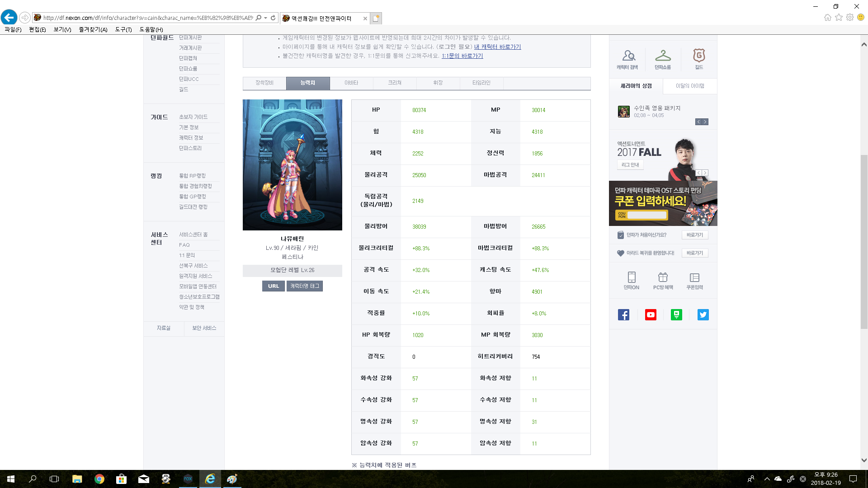
Task: Open the 내 캐릭터 바로가기 link
Action: [497, 47]
